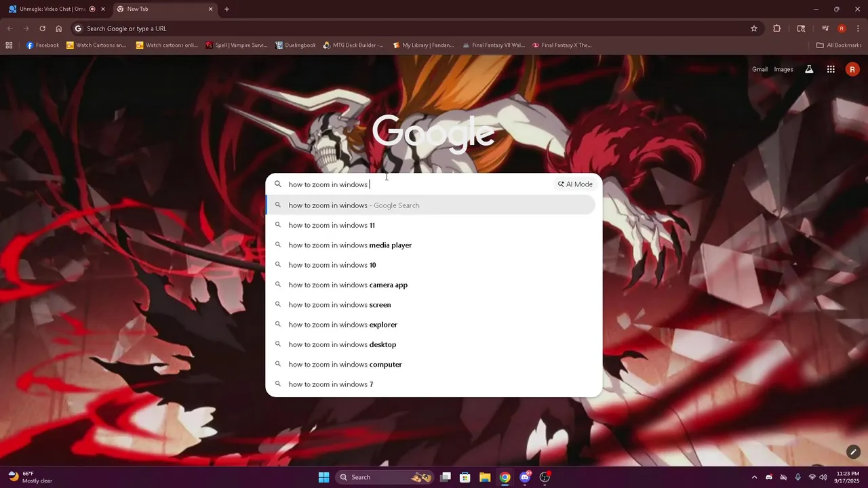Open the microphone tray icon

click(797, 477)
